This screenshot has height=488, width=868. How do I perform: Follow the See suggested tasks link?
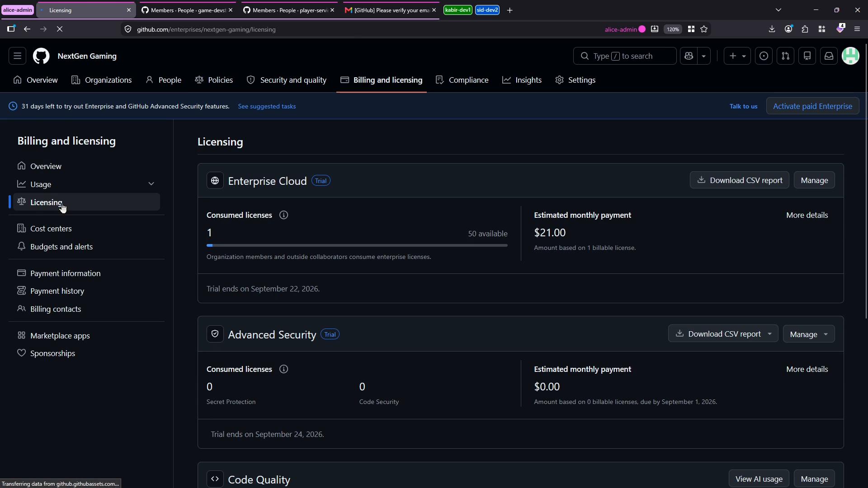[x=267, y=106]
